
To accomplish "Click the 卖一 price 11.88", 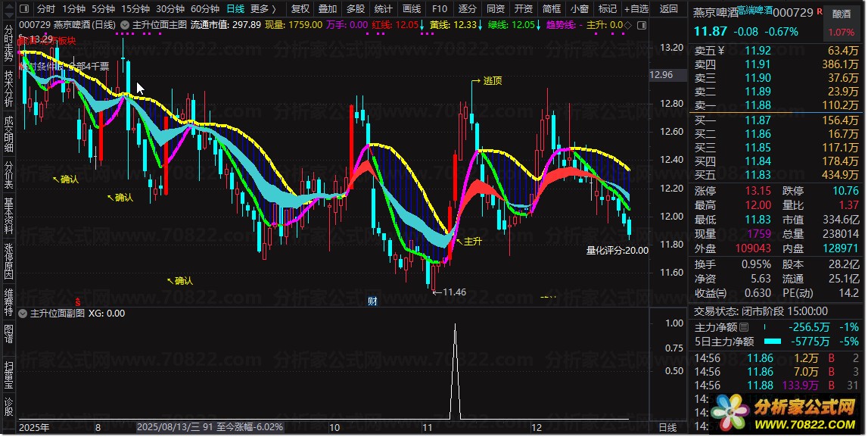I will tap(758, 105).
